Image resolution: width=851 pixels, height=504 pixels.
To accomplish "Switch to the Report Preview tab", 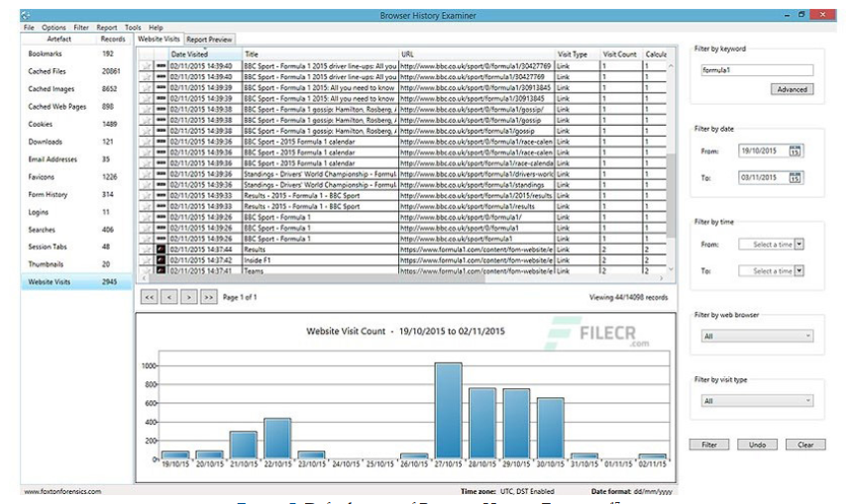I will click(x=209, y=39).
